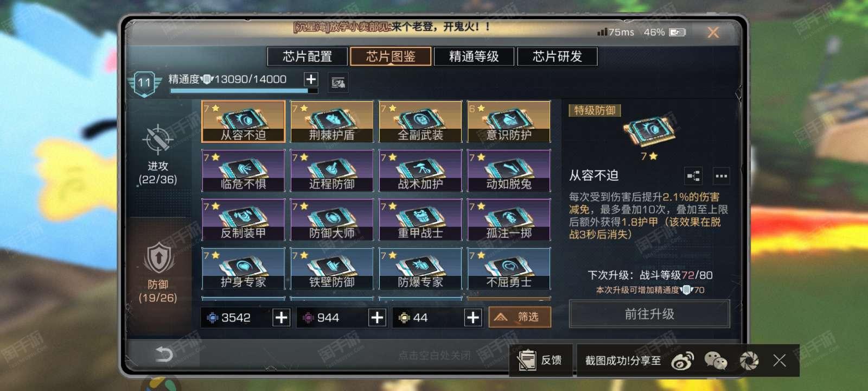Open the three-dots more options icon
The width and height of the screenshot is (868, 391).
[x=721, y=176]
